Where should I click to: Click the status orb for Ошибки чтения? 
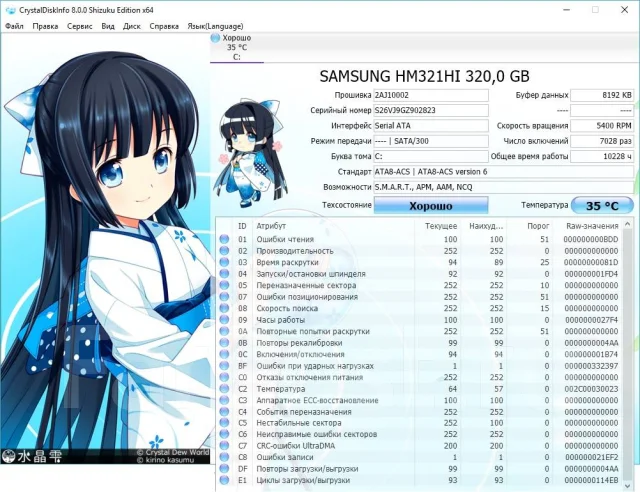[224, 239]
